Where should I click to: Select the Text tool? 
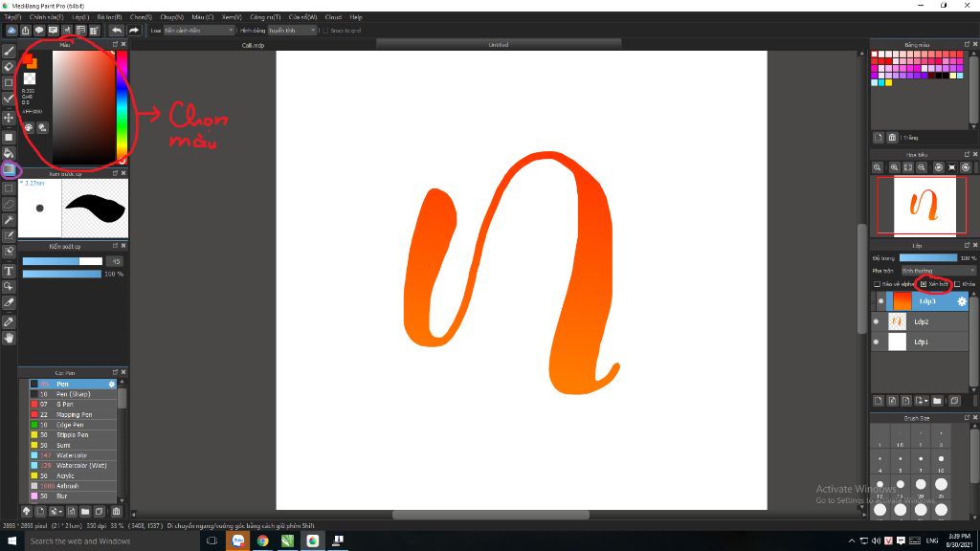coord(9,271)
